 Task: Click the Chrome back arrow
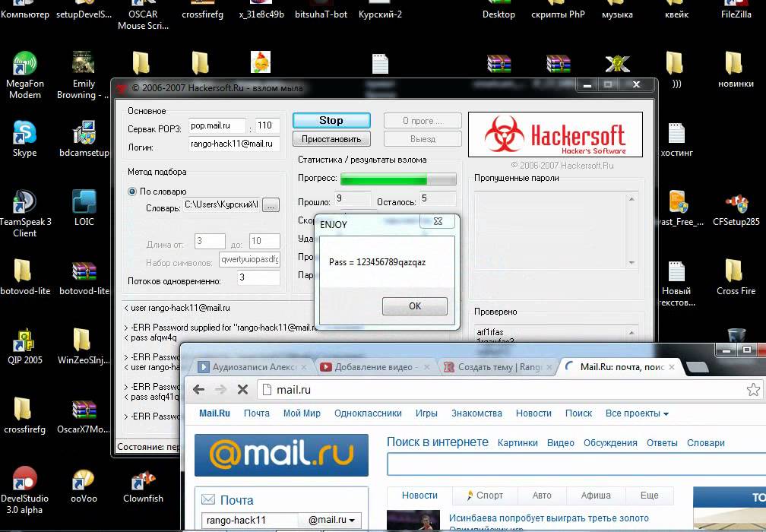[198, 389]
